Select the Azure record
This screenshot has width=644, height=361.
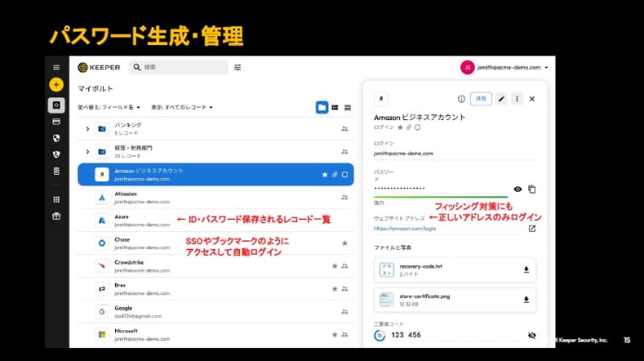pos(216,220)
